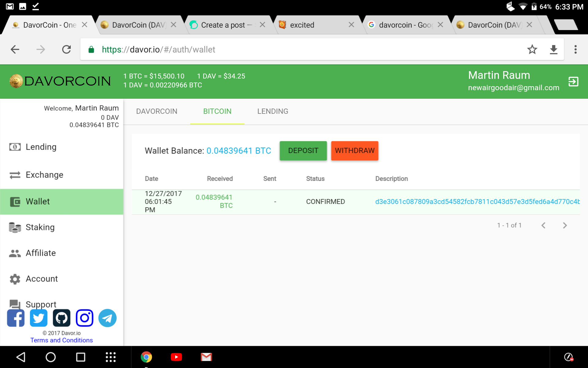Open the transaction hash d3e3061c... link
The height and width of the screenshot is (368, 588).
pyautogui.click(x=477, y=201)
